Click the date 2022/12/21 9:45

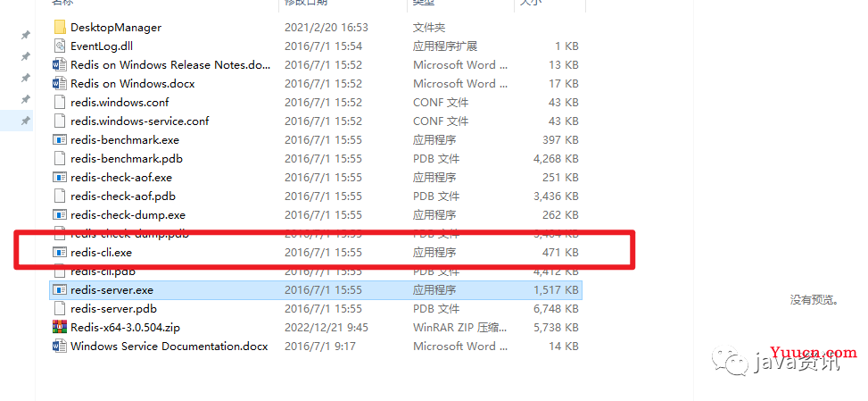(326, 328)
